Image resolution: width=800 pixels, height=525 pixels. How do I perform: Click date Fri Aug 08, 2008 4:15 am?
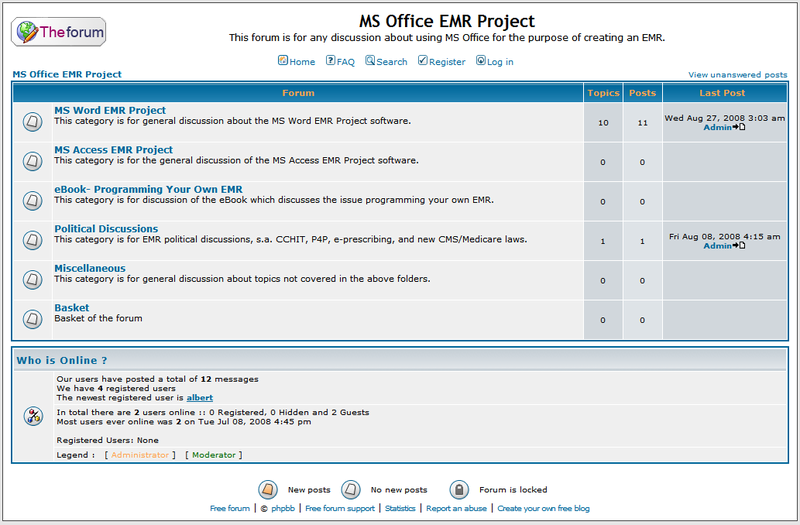coord(724,236)
